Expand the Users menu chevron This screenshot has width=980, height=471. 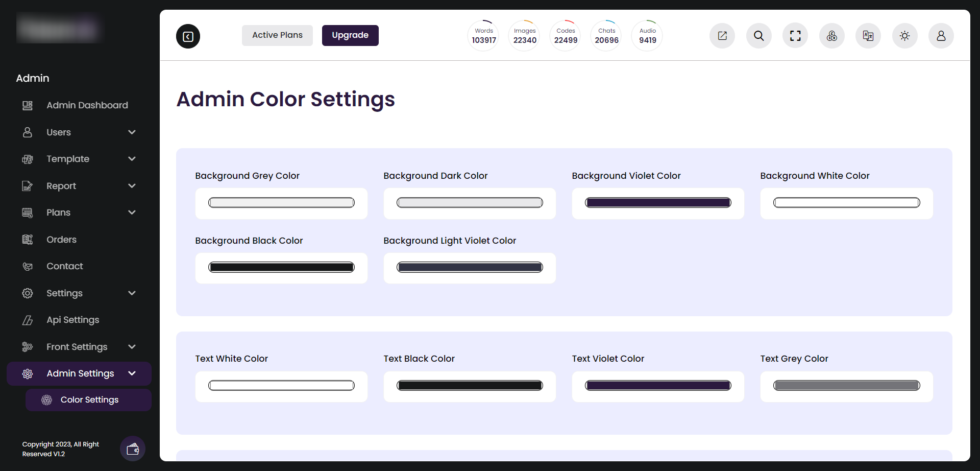click(132, 132)
